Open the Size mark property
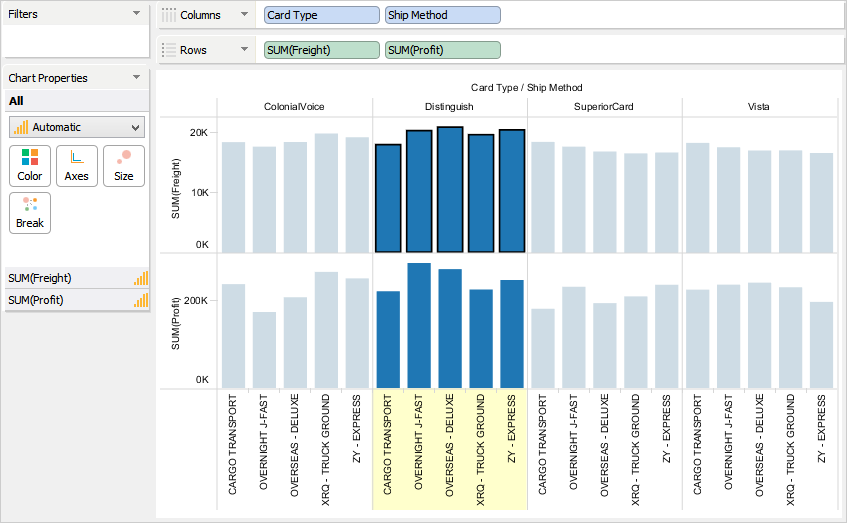Screen dimensions: 847x523 point(124,165)
